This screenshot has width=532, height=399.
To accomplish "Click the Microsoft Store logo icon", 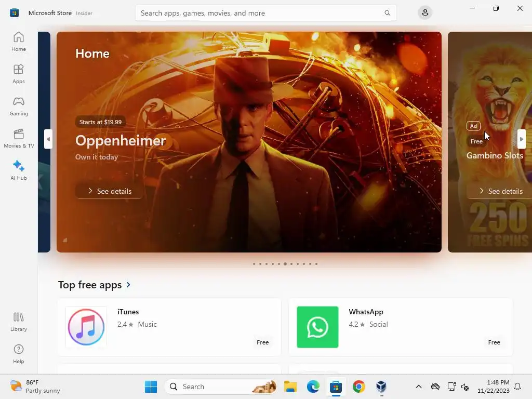I will (14, 13).
